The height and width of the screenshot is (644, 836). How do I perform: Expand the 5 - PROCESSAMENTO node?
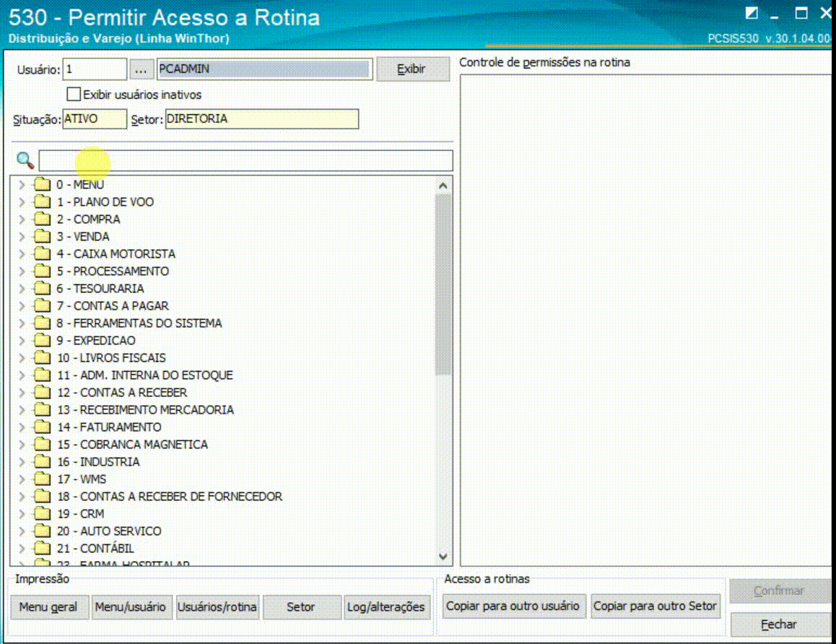(22, 271)
